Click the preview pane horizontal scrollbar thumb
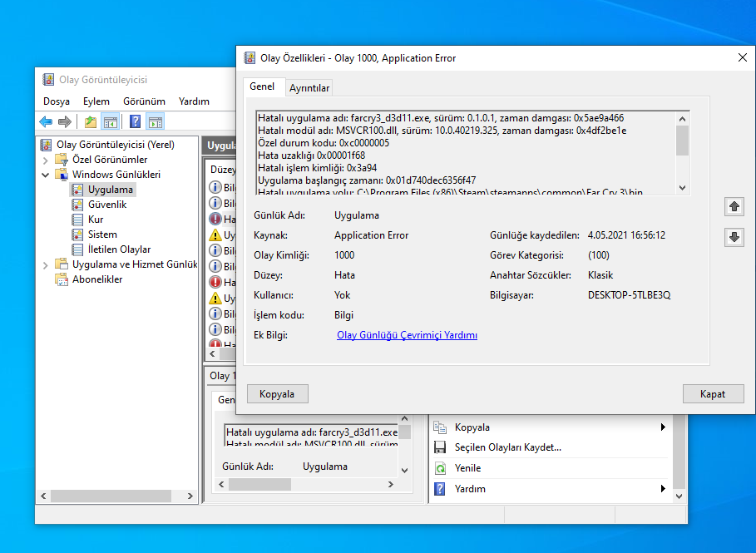This screenshot has height=553, width=756. 259,485
